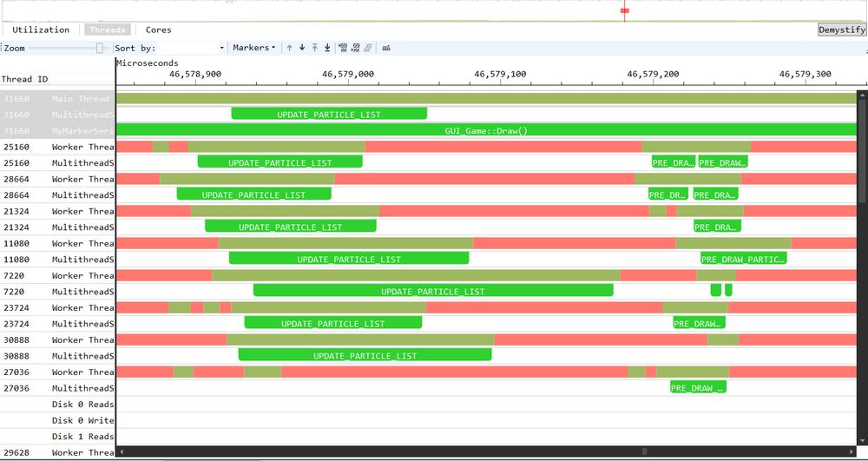Select the Disk 1 Reads row
This screenshot has width=868, height=461.
click(57, 436)
